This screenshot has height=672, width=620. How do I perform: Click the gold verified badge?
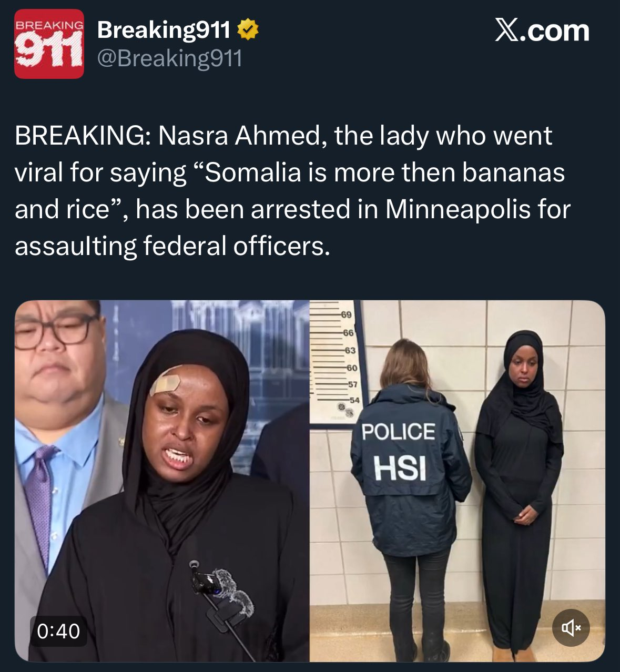pyautogui.click(x=248, y=30)
